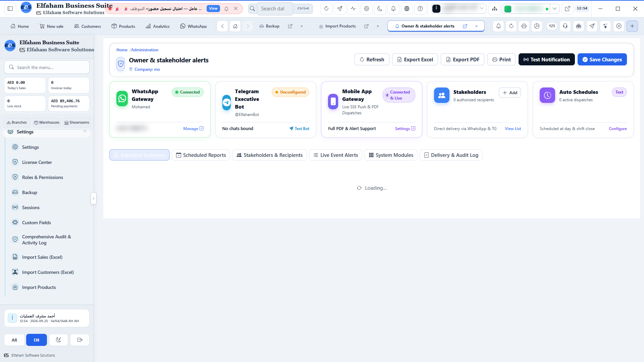This screenshot has height=362, width=644.
Task: Click View on the alert banner
Action: [213, 9]
